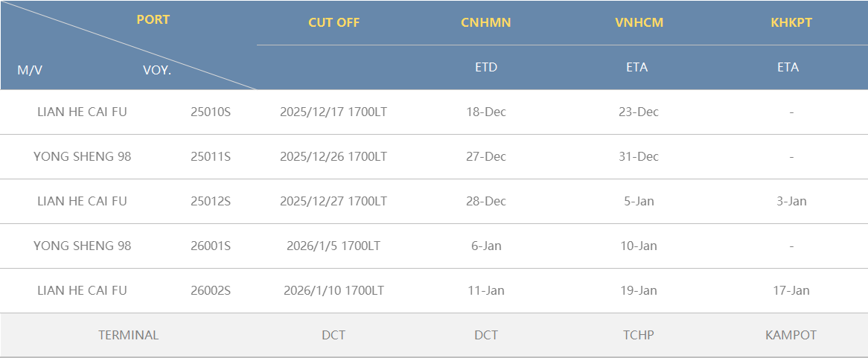Select the 25011S voyage cell
This screenshot has height=358, width=868.
pyautogui.click(x=211, y=157)
